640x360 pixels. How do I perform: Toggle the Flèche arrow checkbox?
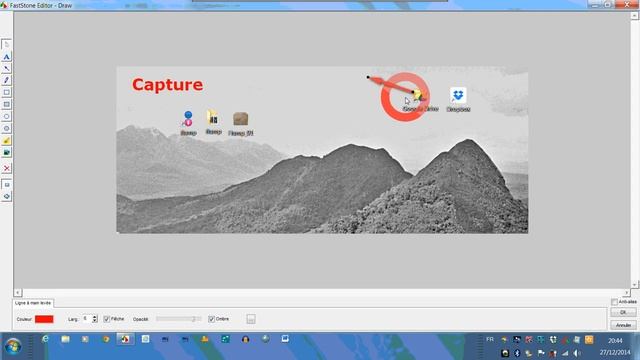107,319
